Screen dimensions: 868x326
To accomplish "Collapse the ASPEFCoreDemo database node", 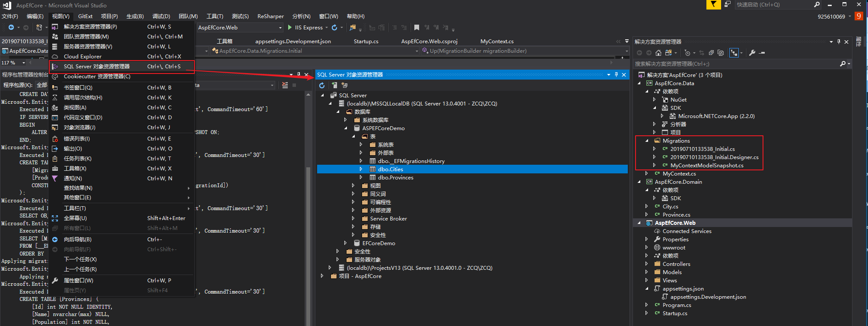I will [x=345, y=128].
